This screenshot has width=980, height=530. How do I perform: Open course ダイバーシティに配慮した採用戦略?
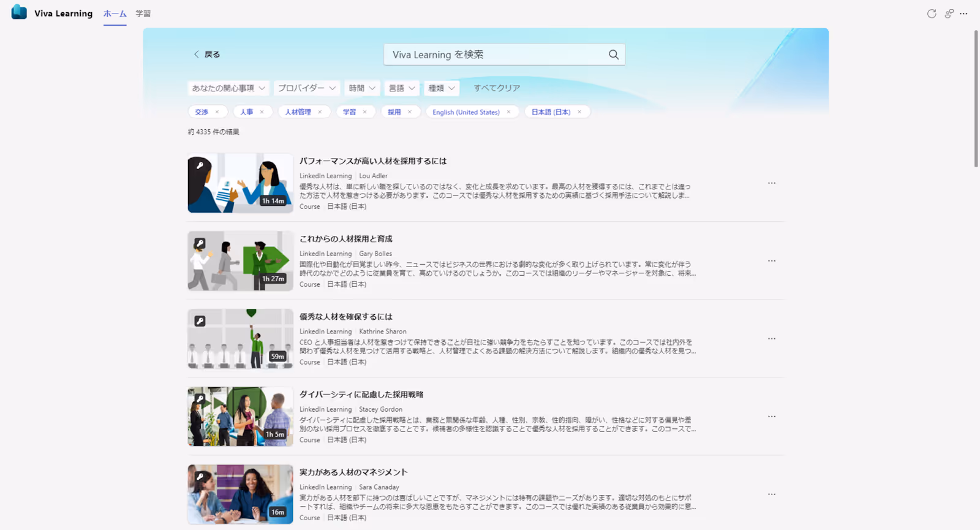click(x=361, y=395)
